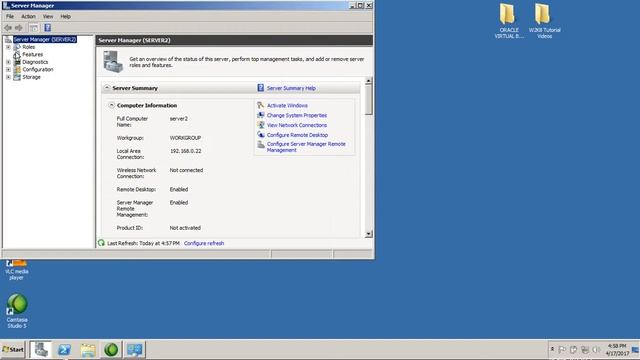Click the Show desktop button at taskbar end

pos(636,350)
